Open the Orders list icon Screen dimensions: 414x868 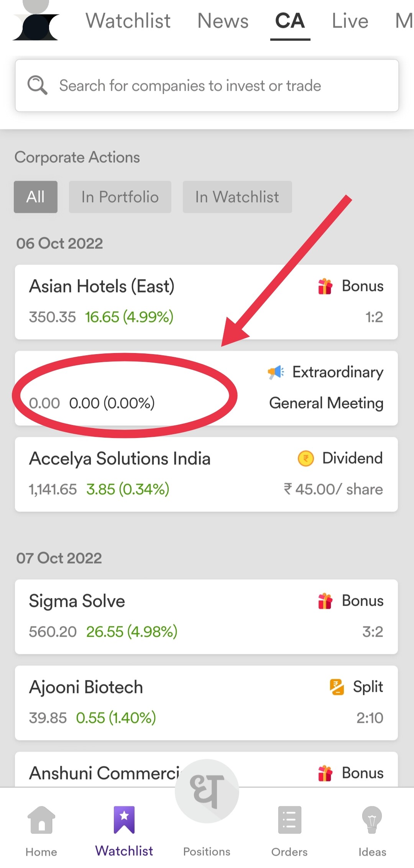289,820
